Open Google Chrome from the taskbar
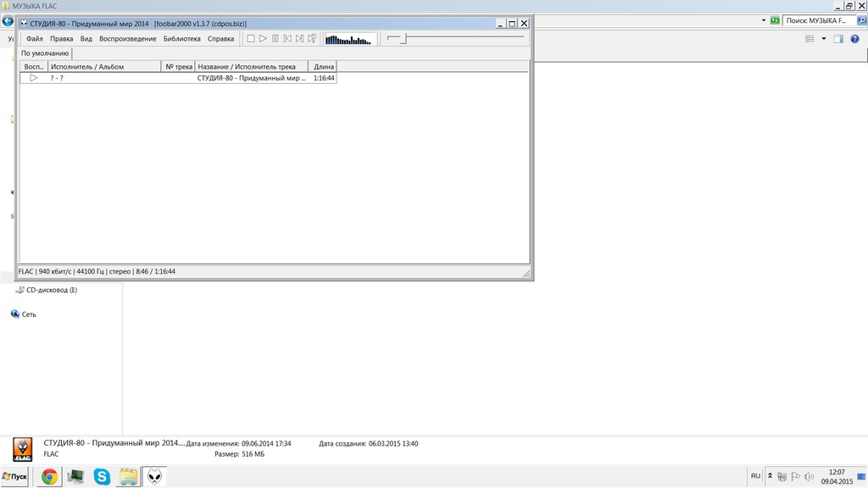 (49, 476)
